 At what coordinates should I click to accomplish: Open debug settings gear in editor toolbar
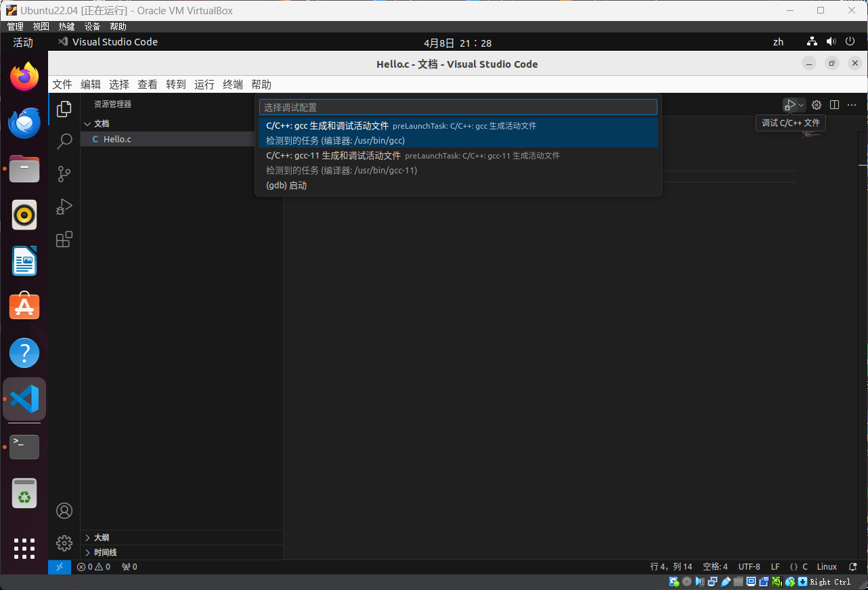coord(816,105)
